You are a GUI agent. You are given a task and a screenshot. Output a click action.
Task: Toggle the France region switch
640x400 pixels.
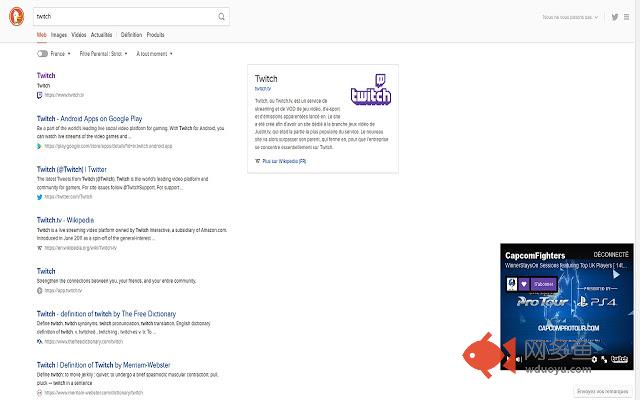[x=42, y=54]
